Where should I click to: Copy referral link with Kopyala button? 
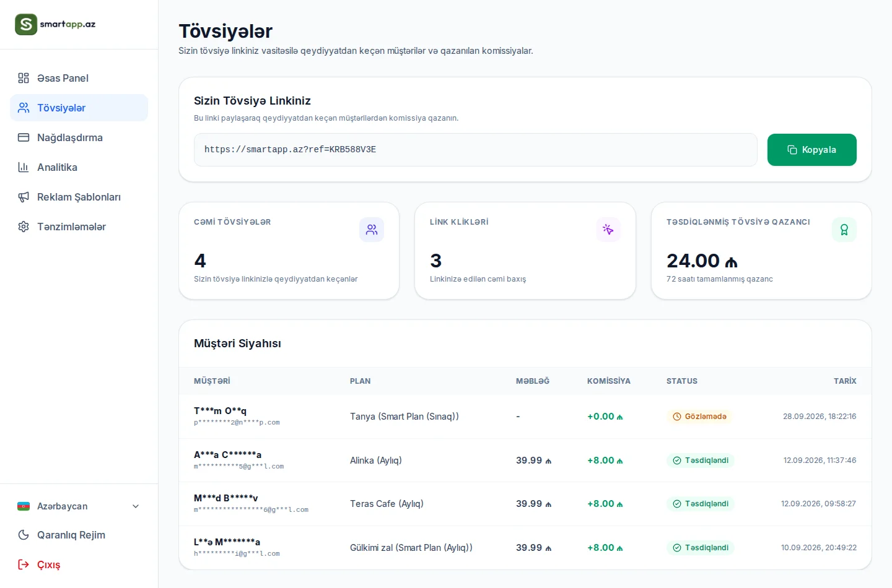811,150
